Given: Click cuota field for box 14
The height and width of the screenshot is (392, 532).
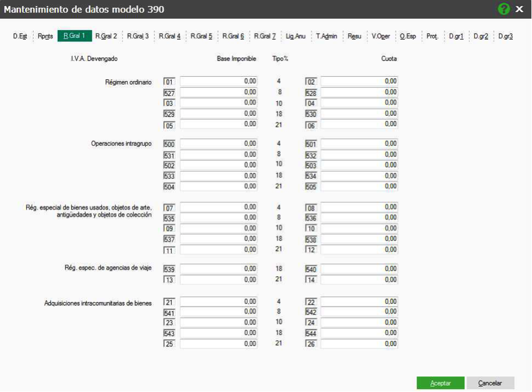Looking at the screenshot, I should 359,279.
